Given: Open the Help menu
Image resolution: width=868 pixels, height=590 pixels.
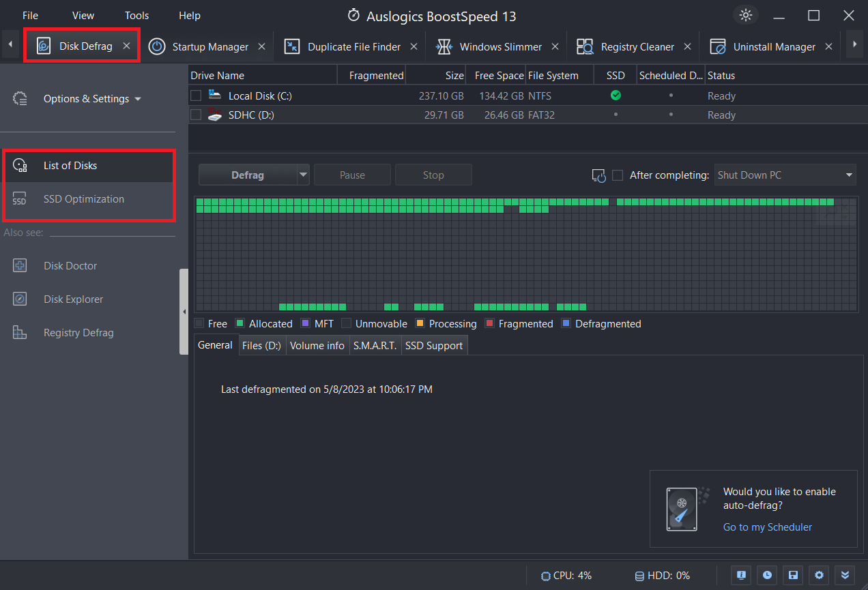Looking at the screenshot, I should pyautogui.click(x=190, y=15).
